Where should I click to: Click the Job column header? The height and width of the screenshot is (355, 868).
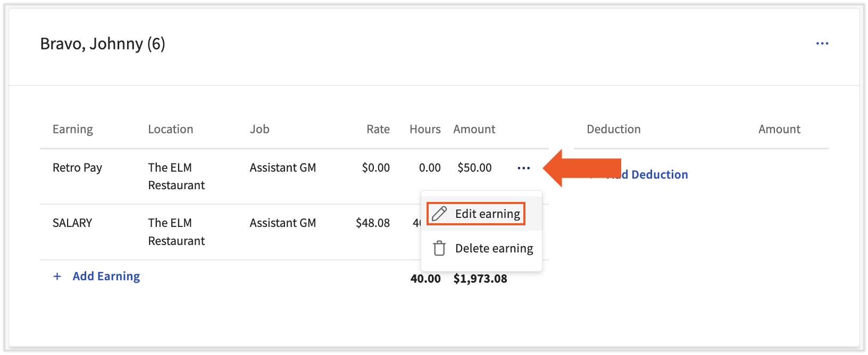point(260,129)
